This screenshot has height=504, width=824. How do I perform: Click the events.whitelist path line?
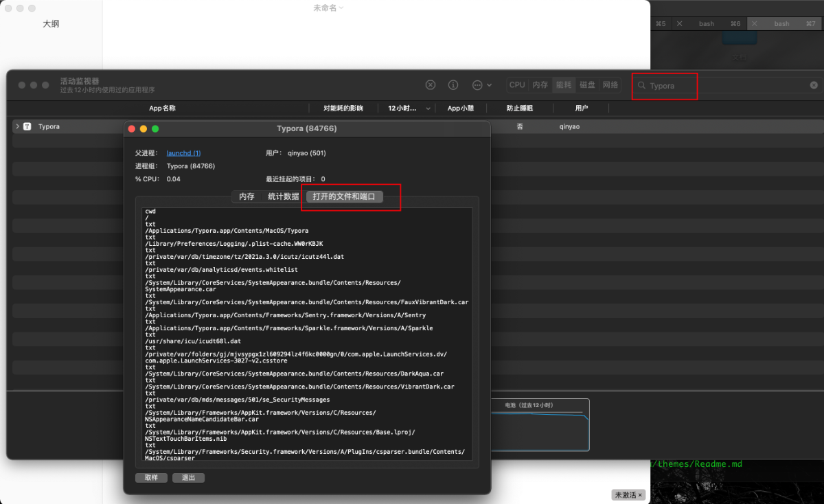point(221,270)
